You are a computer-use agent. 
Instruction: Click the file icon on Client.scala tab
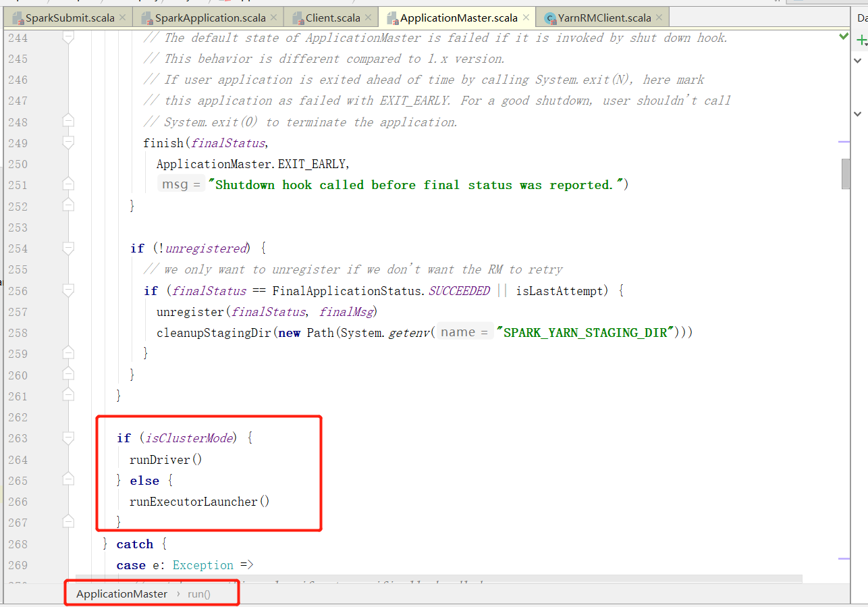(x=298, y=18)
